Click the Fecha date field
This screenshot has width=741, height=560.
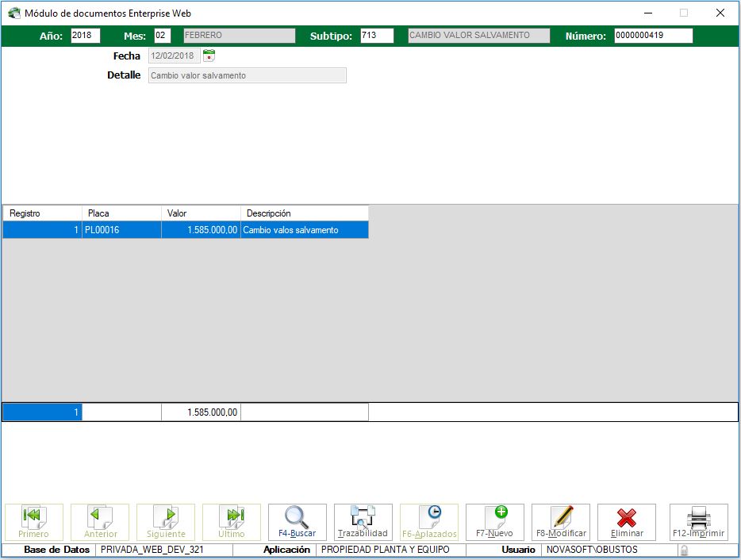point(175,56)
